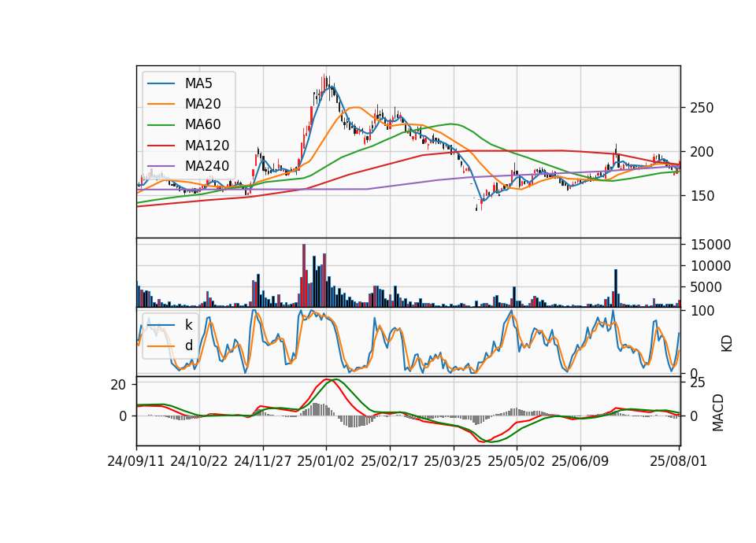Click the MA5 legend label

click(198, 83)
